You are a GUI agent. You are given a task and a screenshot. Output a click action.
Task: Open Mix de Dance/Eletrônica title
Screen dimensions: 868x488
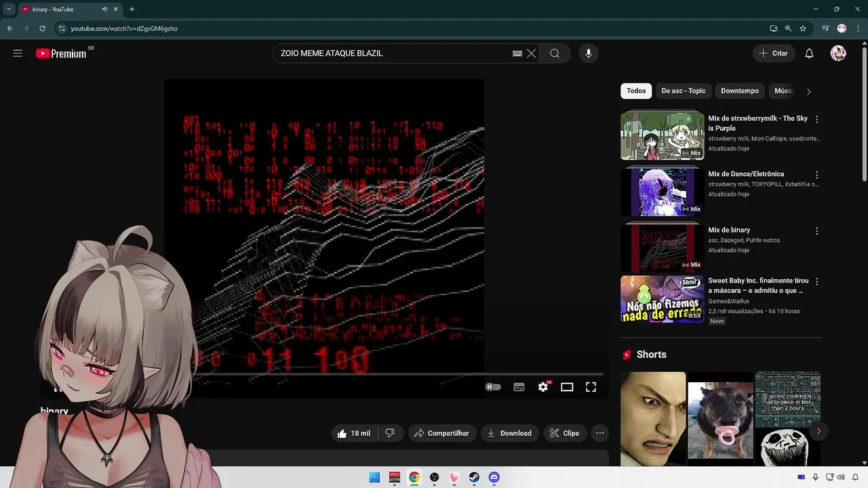tap(746, 174)
